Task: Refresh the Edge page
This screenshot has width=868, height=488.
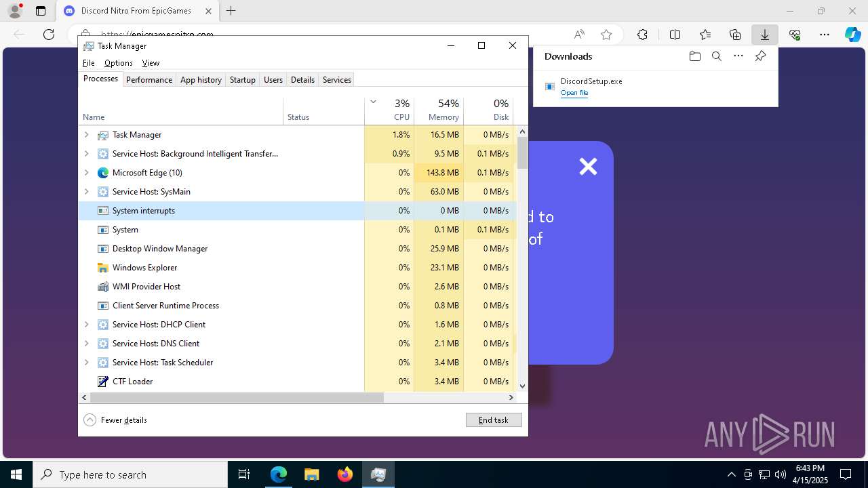Action: pyautogui.click(x=49, y=35)
